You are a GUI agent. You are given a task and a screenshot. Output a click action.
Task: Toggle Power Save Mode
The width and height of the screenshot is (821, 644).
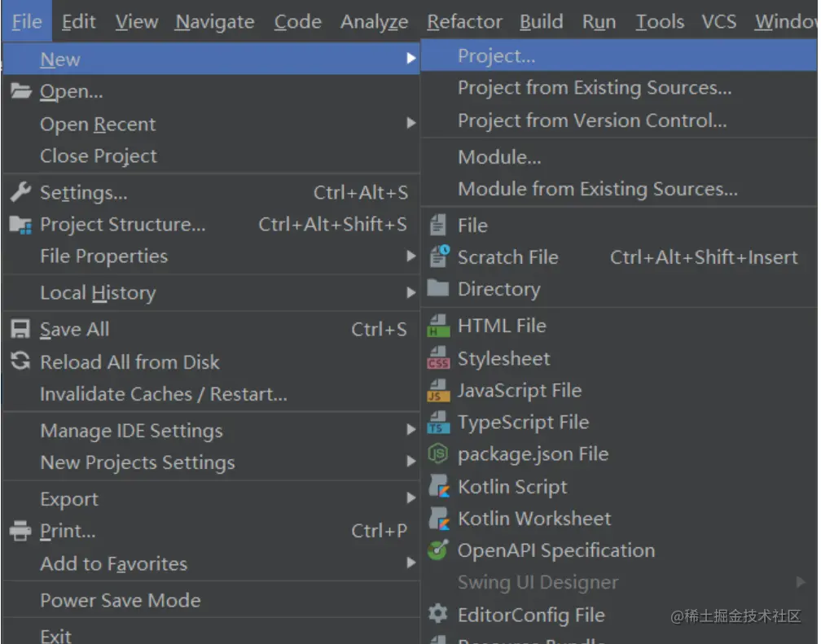[x=120, y=601]
